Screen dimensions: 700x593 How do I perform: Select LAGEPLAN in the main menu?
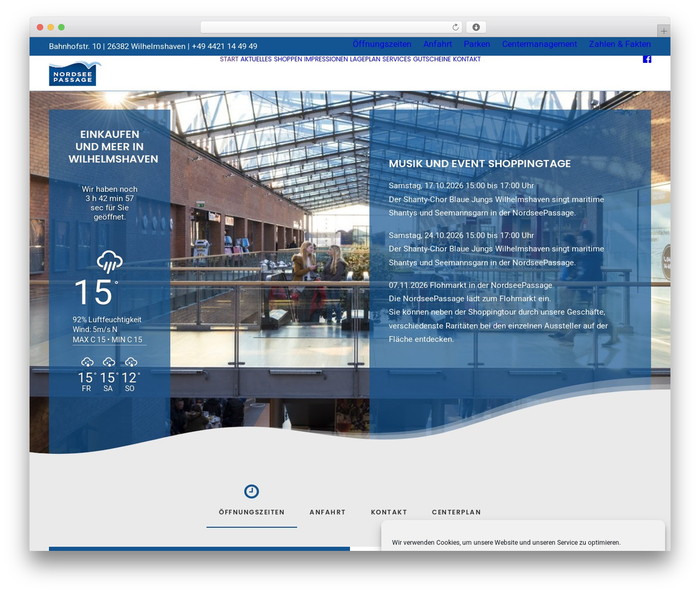[365, 59]
